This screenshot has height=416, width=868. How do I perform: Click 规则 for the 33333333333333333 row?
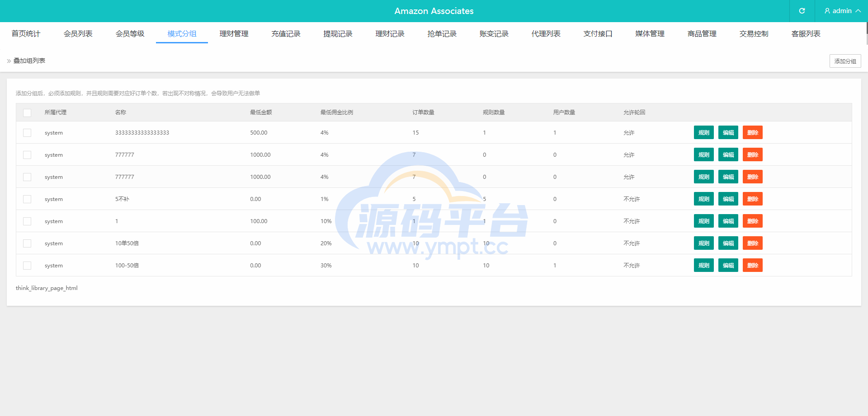coord(704,132)
